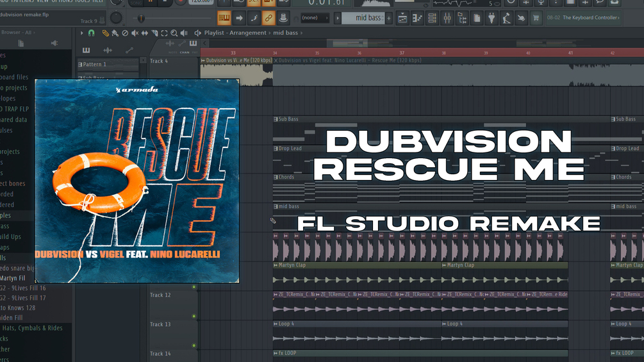The width and height of the screenshot is (644, 362).
Task: Select the Playback speaker tool
Action: tap(184, 33)
